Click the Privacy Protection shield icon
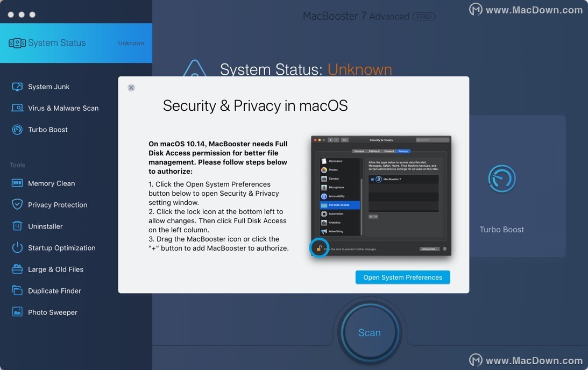This screenshot has height=370, width=588. click(x=17, y=205)
